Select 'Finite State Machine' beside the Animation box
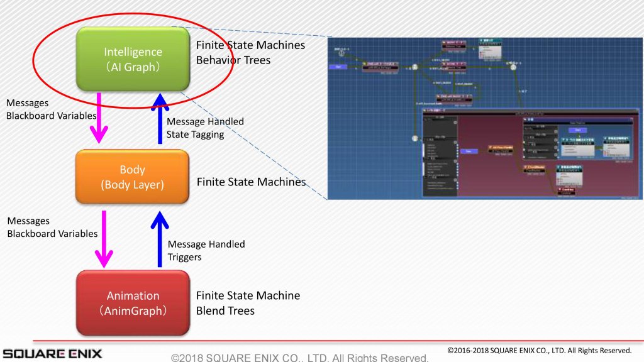 [248, 295]
